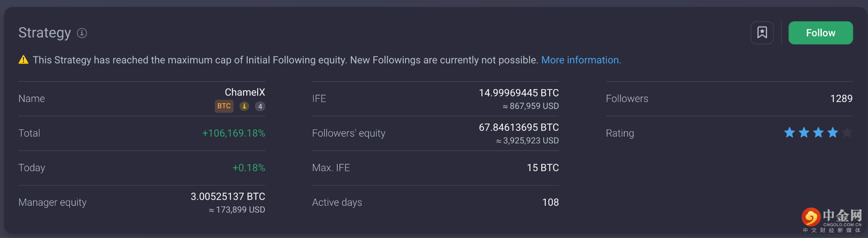Image resolution: width=868 pixels, height=238 pixels.
Task: Click the Today +0.18% value
Action: coord(249,168)
